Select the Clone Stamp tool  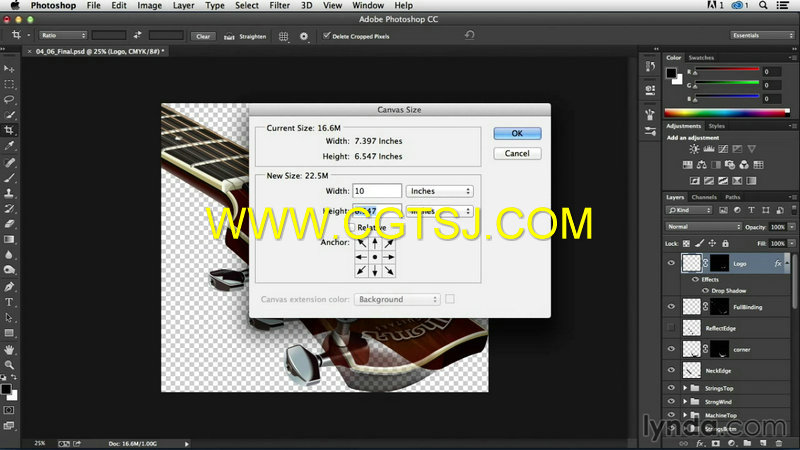click(x=9, y=193)
